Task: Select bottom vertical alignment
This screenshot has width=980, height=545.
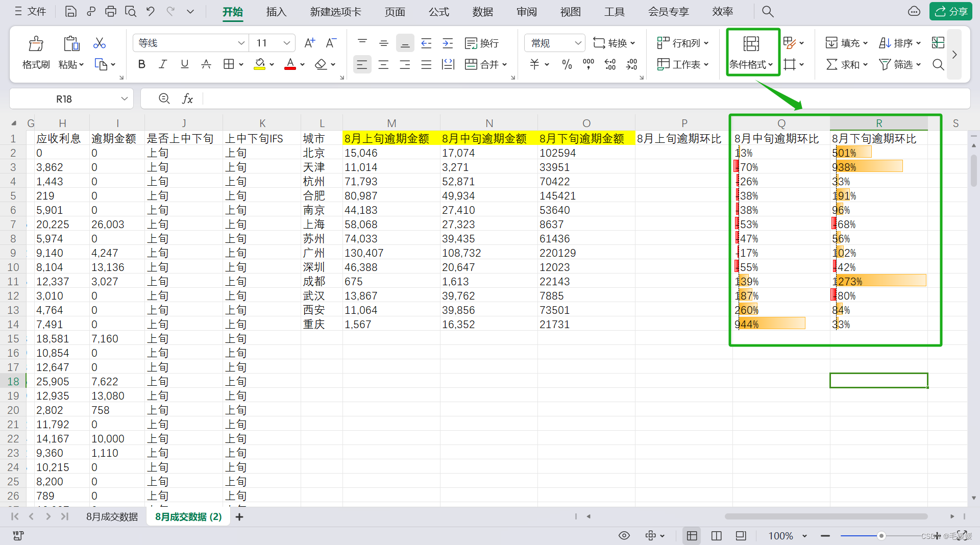Action: point(405,43)
